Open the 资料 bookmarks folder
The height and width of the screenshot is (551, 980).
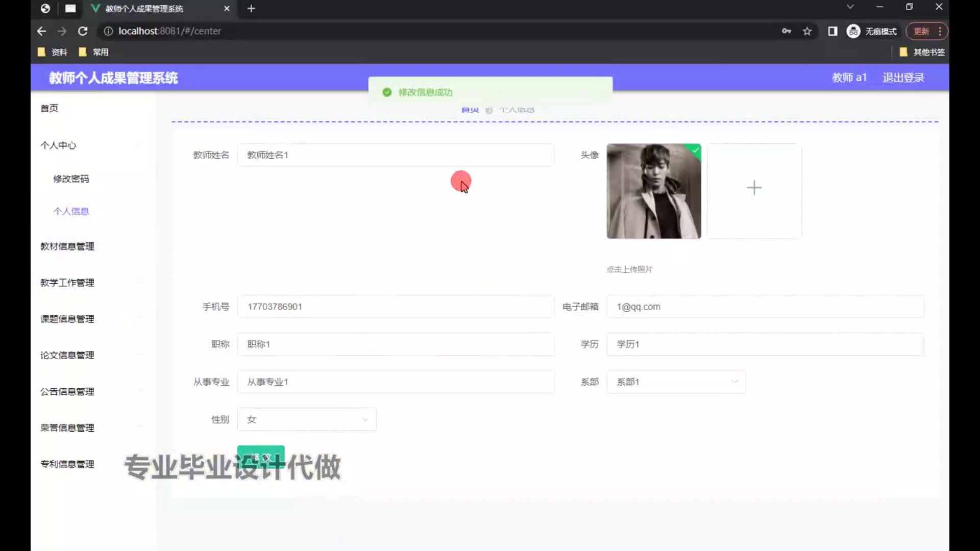point(53,52)
